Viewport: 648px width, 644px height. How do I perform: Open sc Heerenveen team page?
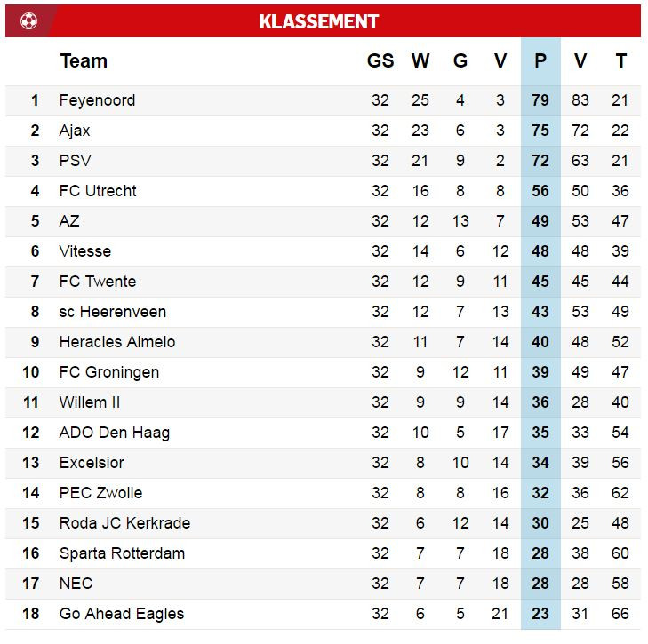(113, 312)
